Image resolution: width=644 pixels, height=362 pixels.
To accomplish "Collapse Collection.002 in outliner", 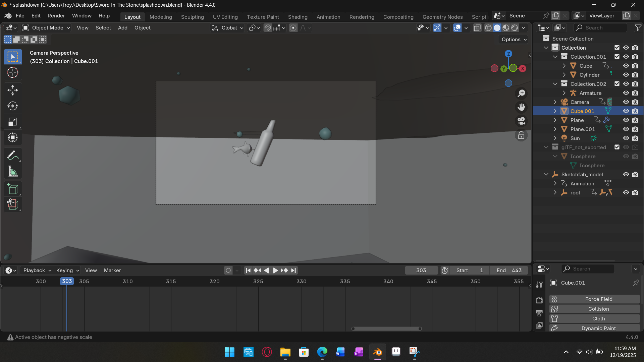I will (x=555, y=84).
